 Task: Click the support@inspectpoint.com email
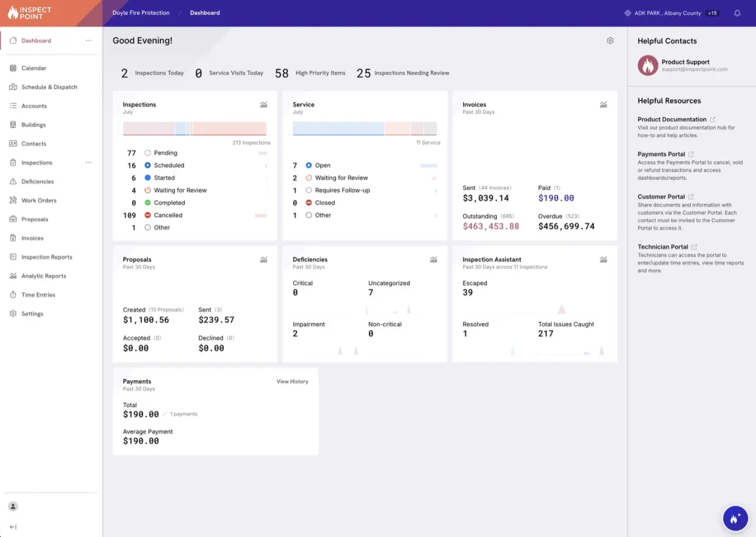point(695,69)
